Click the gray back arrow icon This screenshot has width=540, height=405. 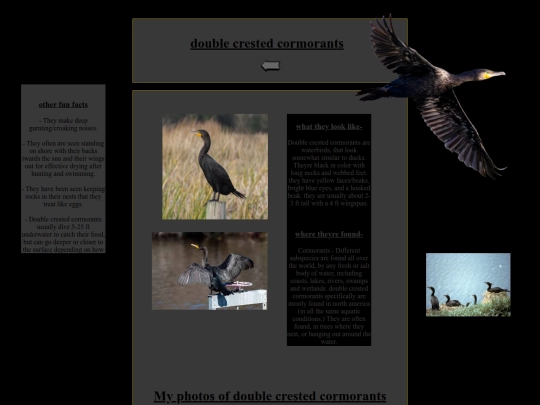[270, 65]
